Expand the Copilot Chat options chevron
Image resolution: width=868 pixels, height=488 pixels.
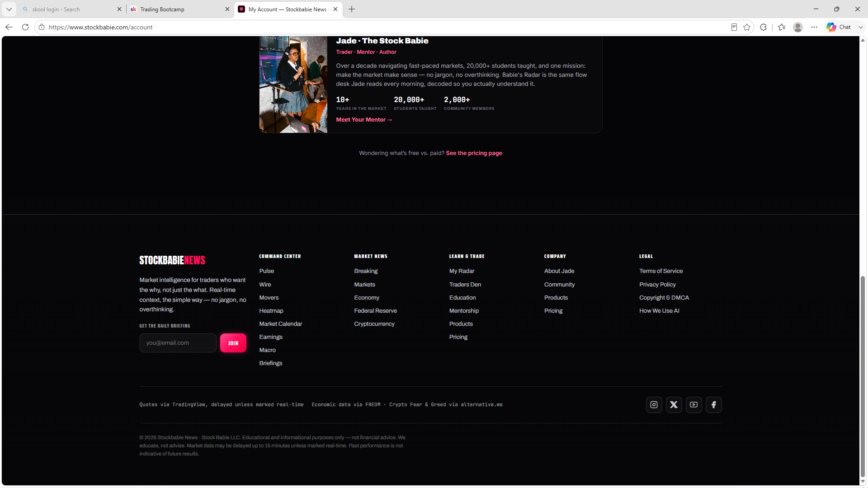click(861, 27)
